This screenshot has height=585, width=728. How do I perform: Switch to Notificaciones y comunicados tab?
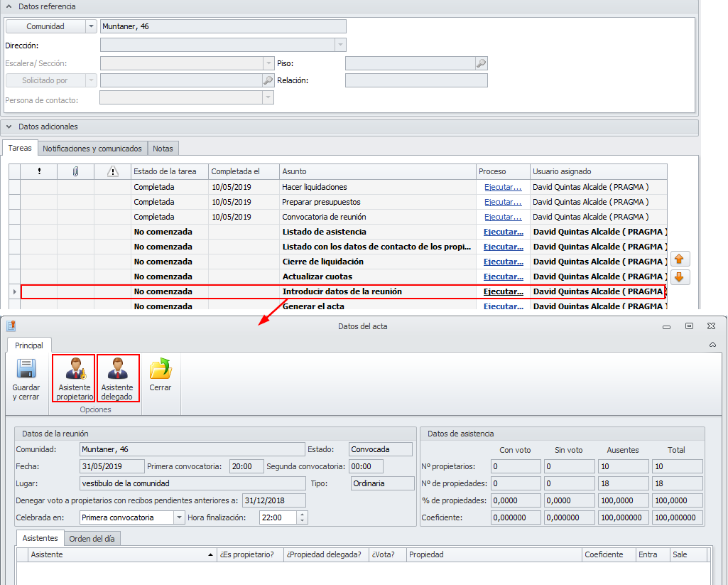[x=92, y=149]
